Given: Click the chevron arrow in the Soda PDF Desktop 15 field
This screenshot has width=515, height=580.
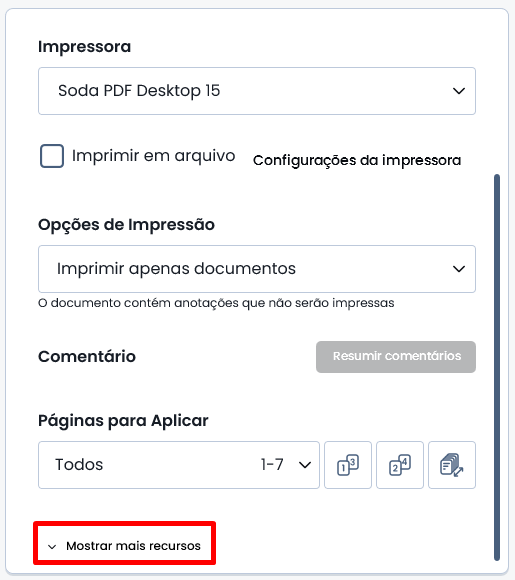Looking at the screenshot, I should [x=459, y=91].
